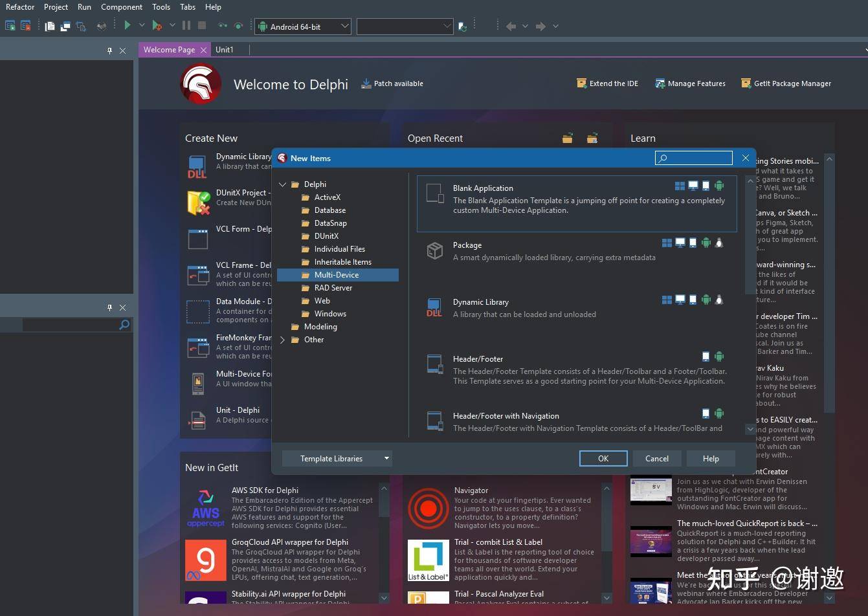This screenshot has width=868, height=616.
Task: Click the Learn panel scrollbar up arrow
Action: (829, 159)
